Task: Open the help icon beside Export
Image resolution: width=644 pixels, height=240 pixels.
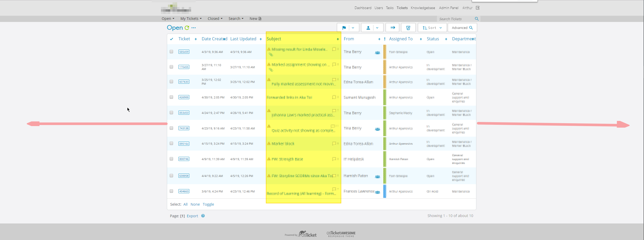Action: [x=203, y=216]
